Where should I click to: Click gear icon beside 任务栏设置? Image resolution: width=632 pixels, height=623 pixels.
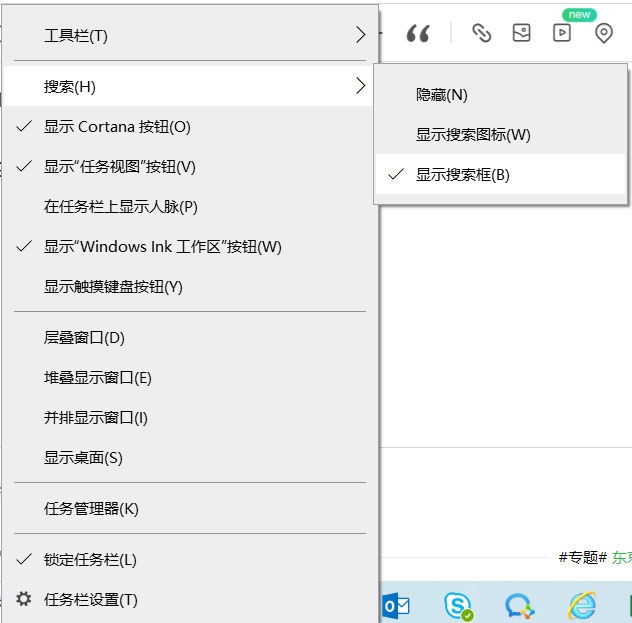point(23,599)
